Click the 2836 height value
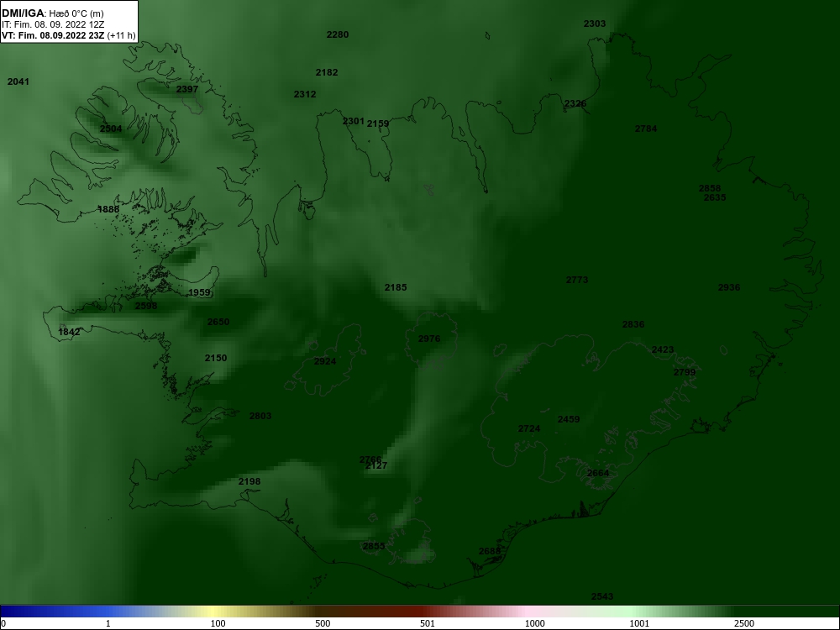Screen dimensions: 840x630 coord(633,324)
